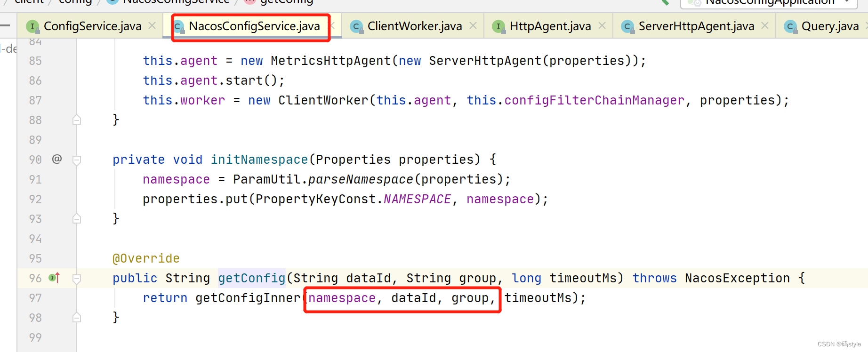This screenshot has width=868, height=352.
Task: Click ClientWorker on line 87
Action: 323,100
